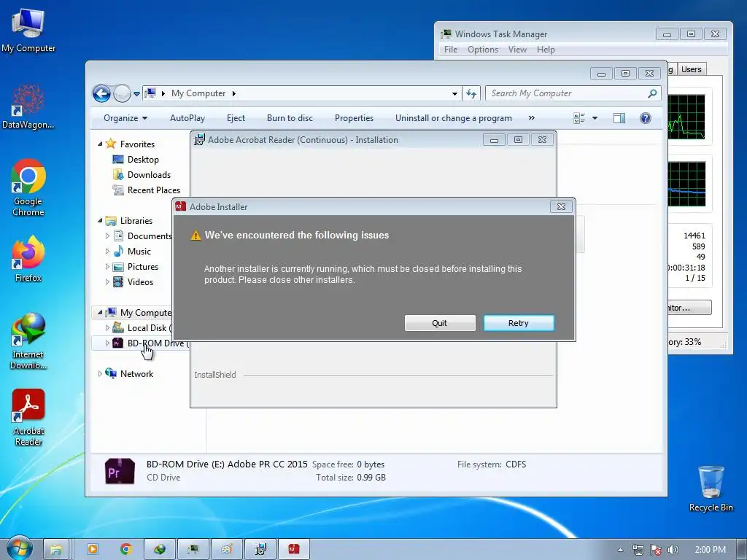The width and height of the screenshot is (747, 560).
Task: Collapse the My Computer tree node
Action: [100, 312]
